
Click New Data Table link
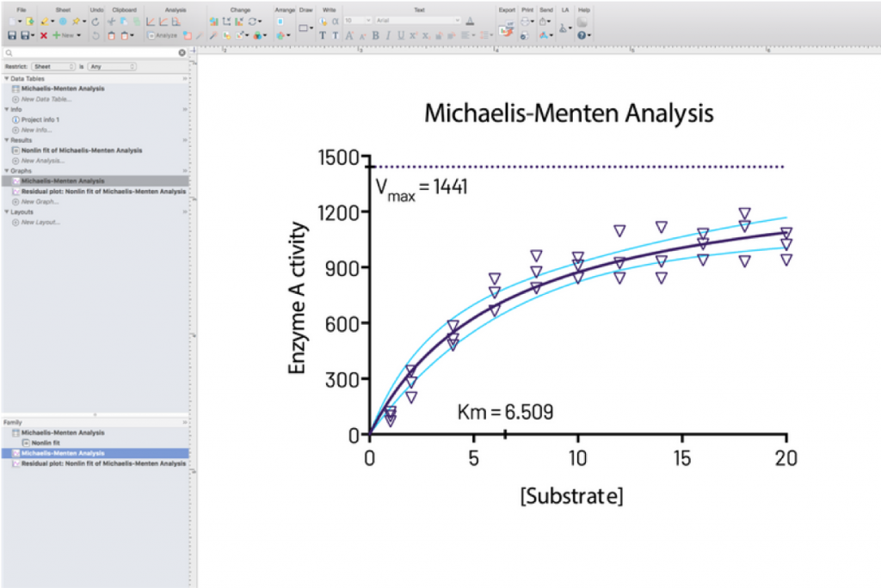[x=46, y=99]
